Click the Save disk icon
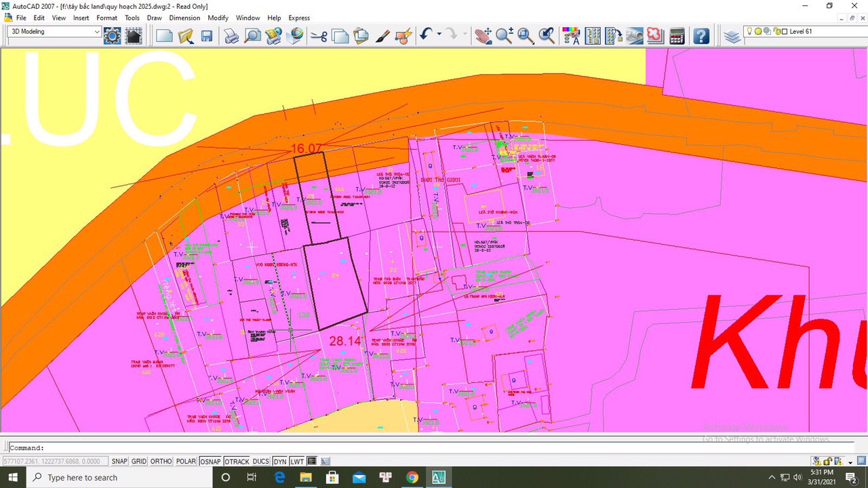This screenshot has height=488, width=868. [207, 36]
